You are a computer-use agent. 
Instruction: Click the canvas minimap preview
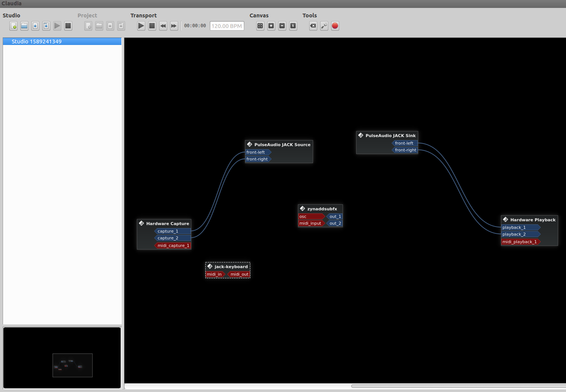click(x=62, y=358)
